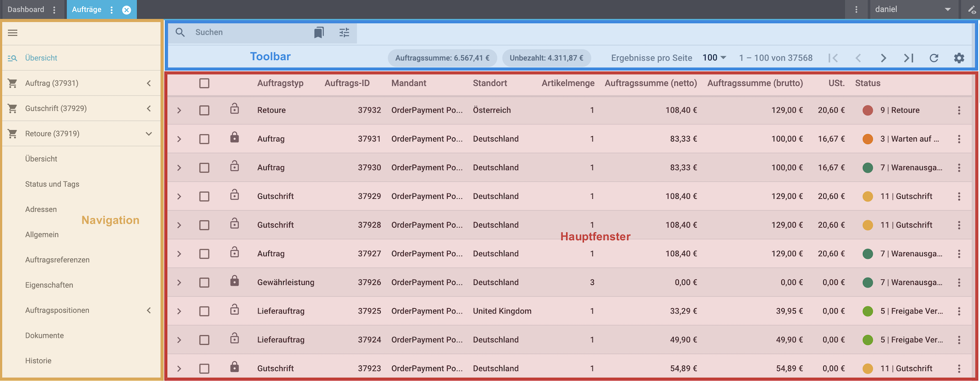Jump to last results page
This screenshot has height=381, width=980.
(908, 58)
